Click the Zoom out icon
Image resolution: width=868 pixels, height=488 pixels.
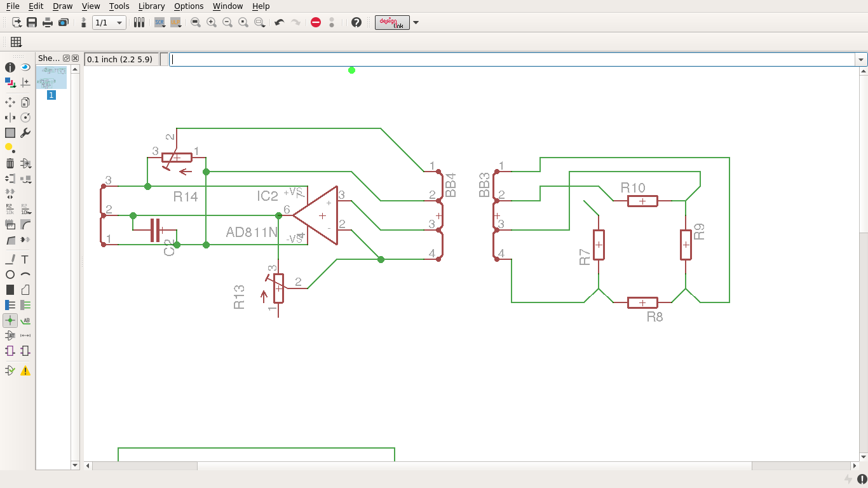(227, 22)
